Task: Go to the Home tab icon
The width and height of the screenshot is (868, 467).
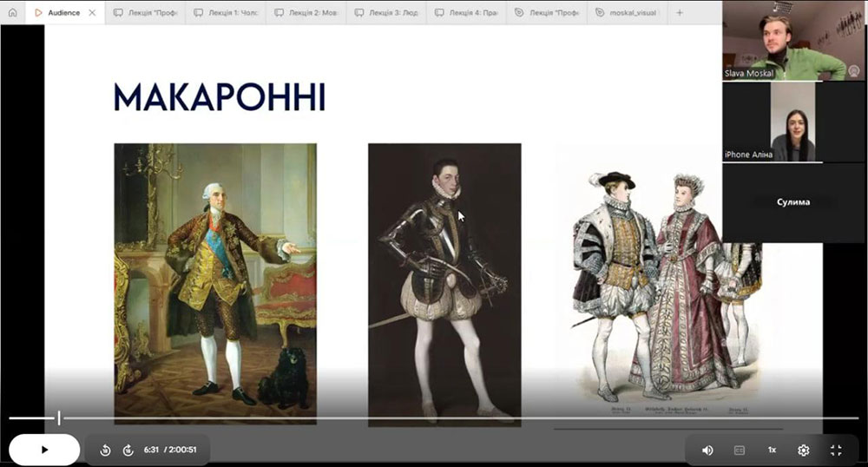Action: 12,13
